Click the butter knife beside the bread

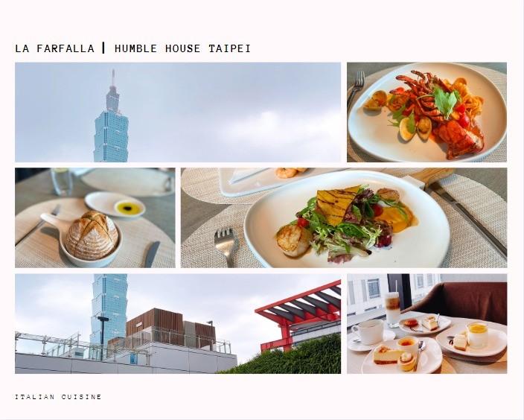pyautogui.click(x=152, y=254)
